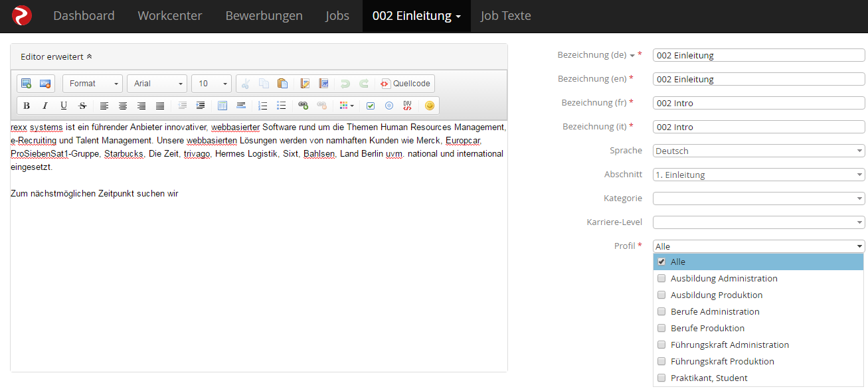The height and width of the screenshot is (391, 868).
Task: Open the Abschnitt dropdown
Action: click(759, 175)
